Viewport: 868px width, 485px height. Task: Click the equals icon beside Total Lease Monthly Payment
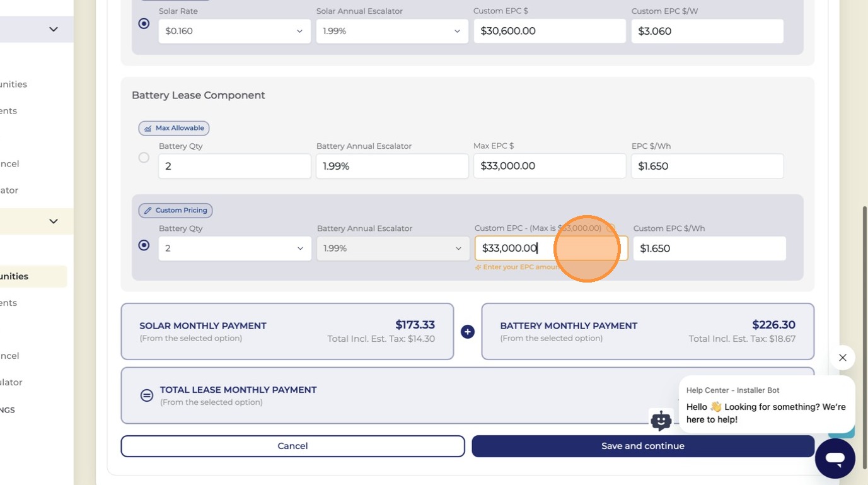tap(147, 395)
